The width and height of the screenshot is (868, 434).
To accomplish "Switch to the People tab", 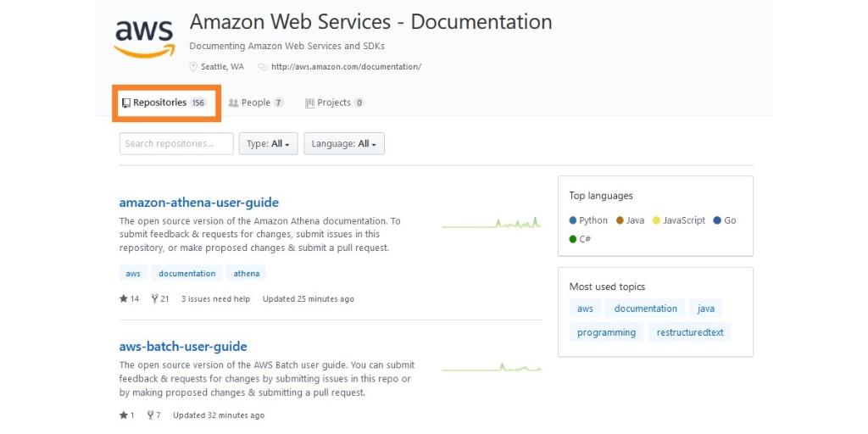I will coord(256,103).
